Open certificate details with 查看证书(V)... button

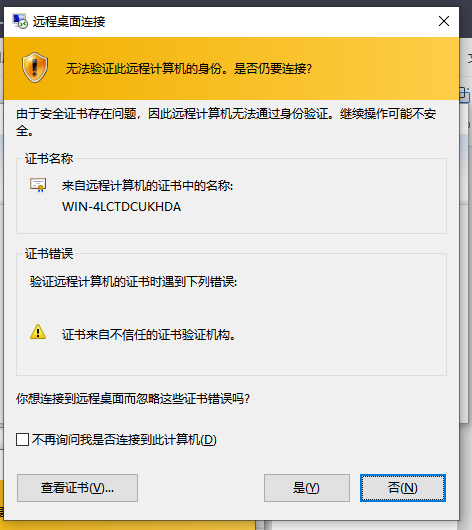click(x=77, y=488)
